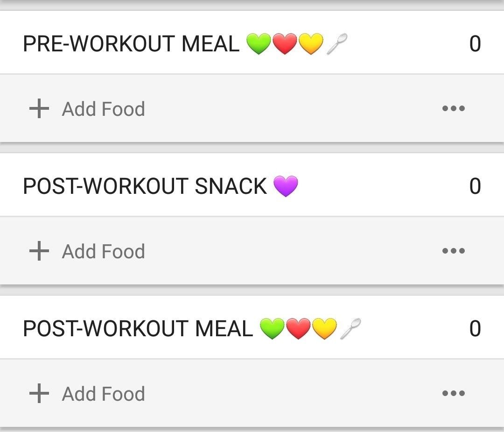
Task: Tap the spoon icon beside Pre-Workout Meal
Action: (x=337, y=45)
